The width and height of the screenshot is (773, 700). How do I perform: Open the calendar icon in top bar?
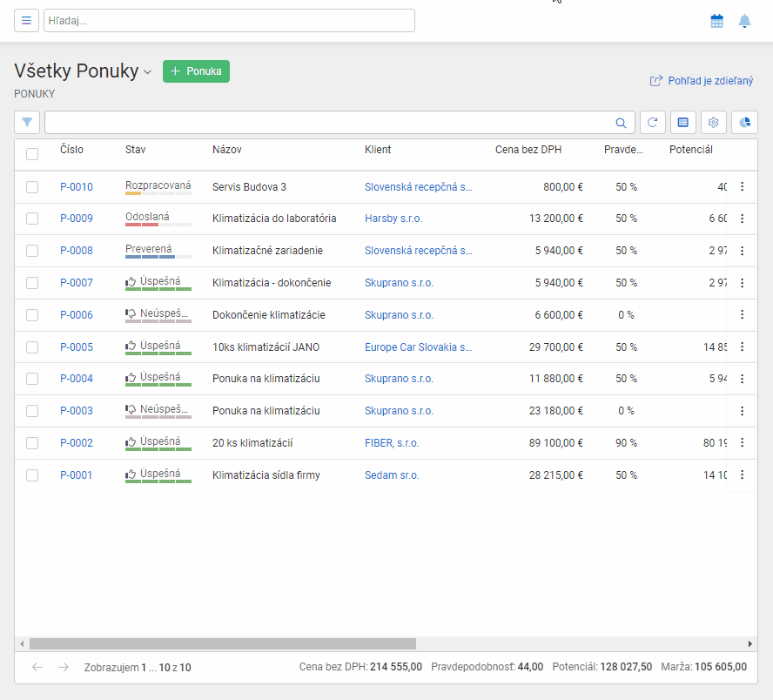pos(716,21)
